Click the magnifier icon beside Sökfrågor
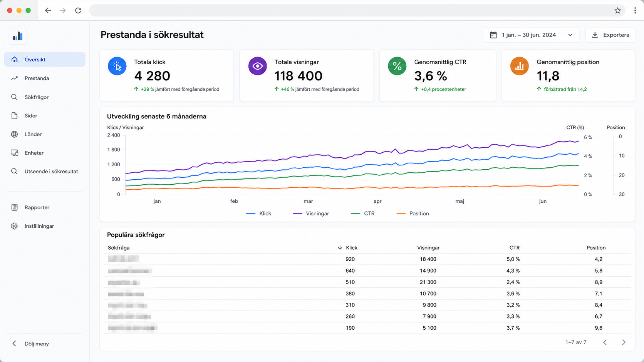 [14, 97]
